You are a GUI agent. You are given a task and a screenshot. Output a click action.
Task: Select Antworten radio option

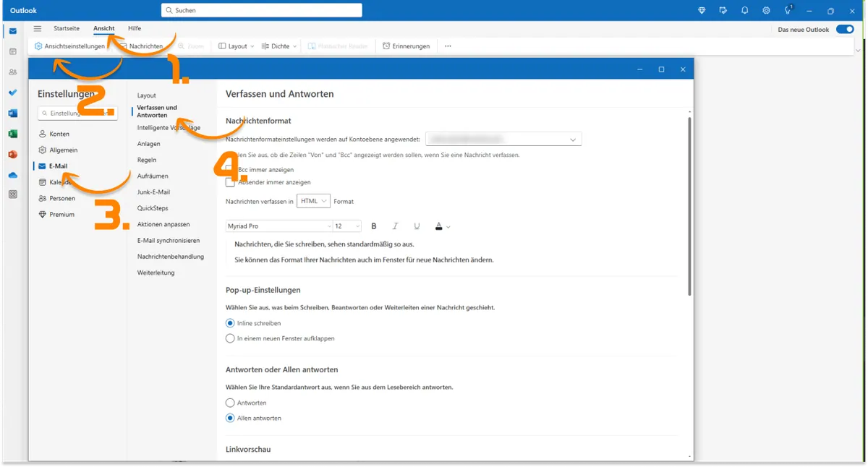coord(230,403)
